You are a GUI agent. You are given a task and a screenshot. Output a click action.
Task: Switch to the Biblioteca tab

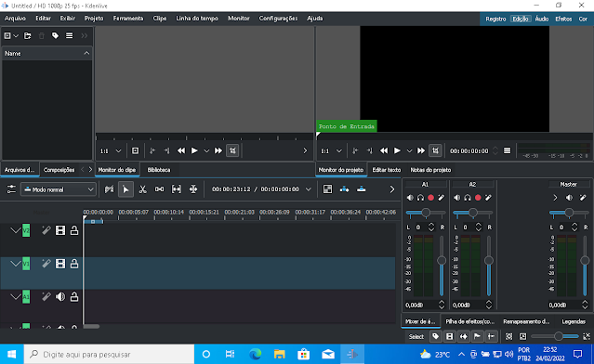click(159, 170)
